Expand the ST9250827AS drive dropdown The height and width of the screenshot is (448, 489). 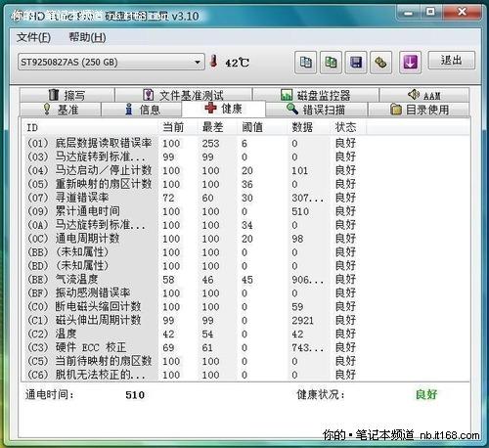coord(111,62)
